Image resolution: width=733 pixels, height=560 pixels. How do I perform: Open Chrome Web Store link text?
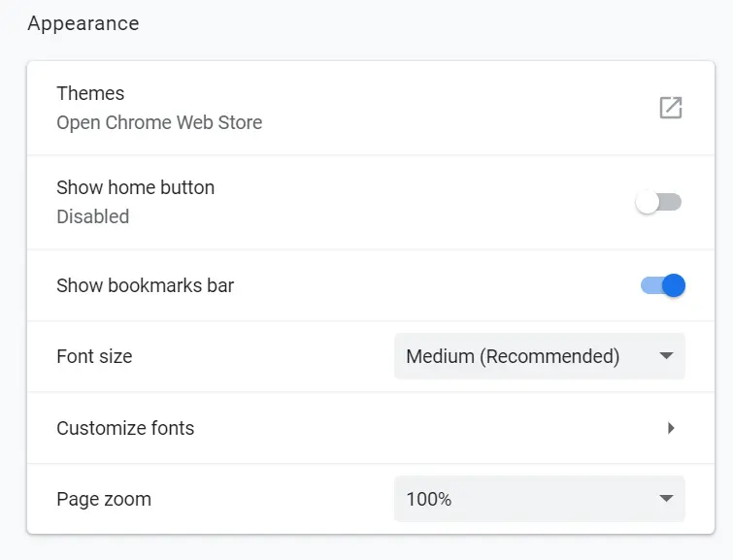[159, 123]
